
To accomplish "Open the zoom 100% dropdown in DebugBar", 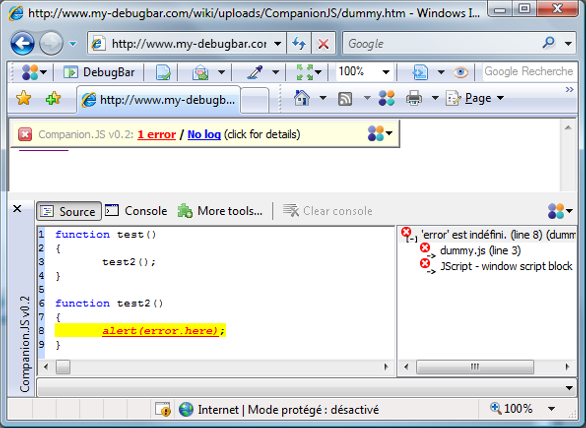I will [x=386, y=72].
